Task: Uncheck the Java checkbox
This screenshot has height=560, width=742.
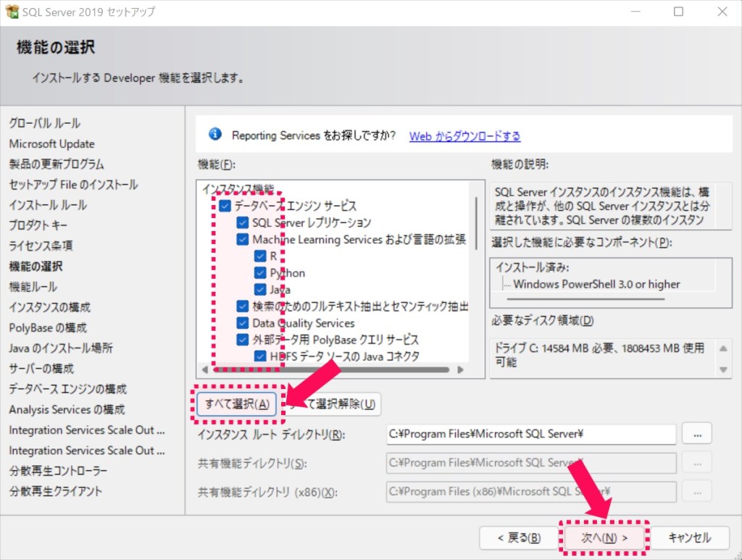Action: pyautogui.click(x=260, y=290)
